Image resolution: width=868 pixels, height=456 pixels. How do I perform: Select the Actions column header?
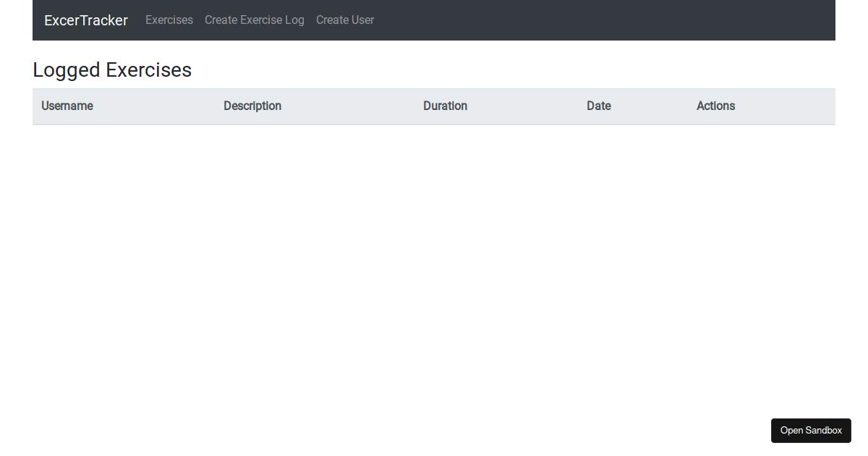click(715, 106)
